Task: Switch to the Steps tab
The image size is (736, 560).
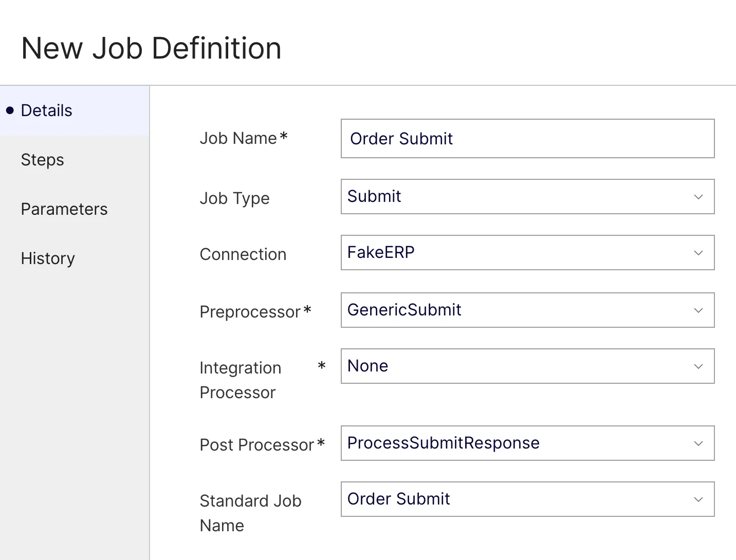Action: click(75, 160)
